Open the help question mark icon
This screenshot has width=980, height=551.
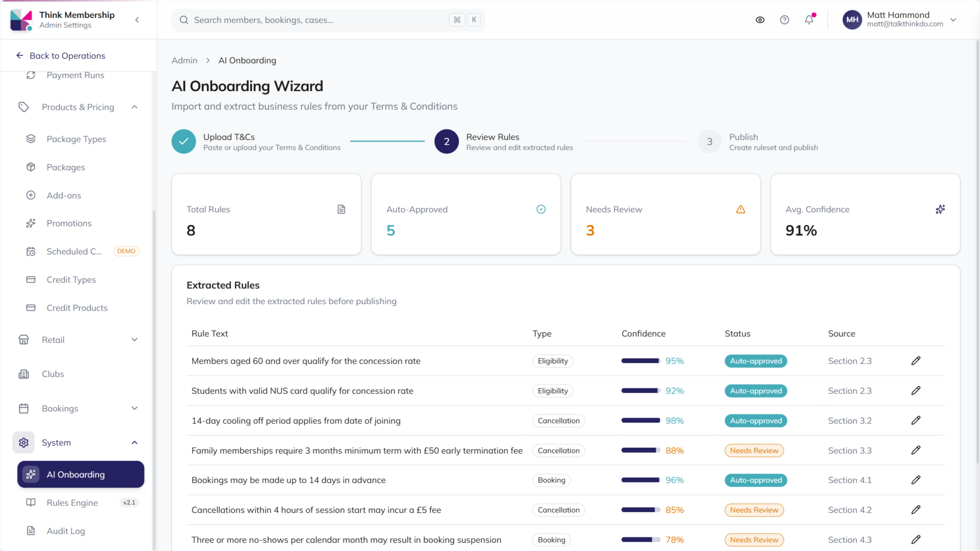[x=784, y=20]
